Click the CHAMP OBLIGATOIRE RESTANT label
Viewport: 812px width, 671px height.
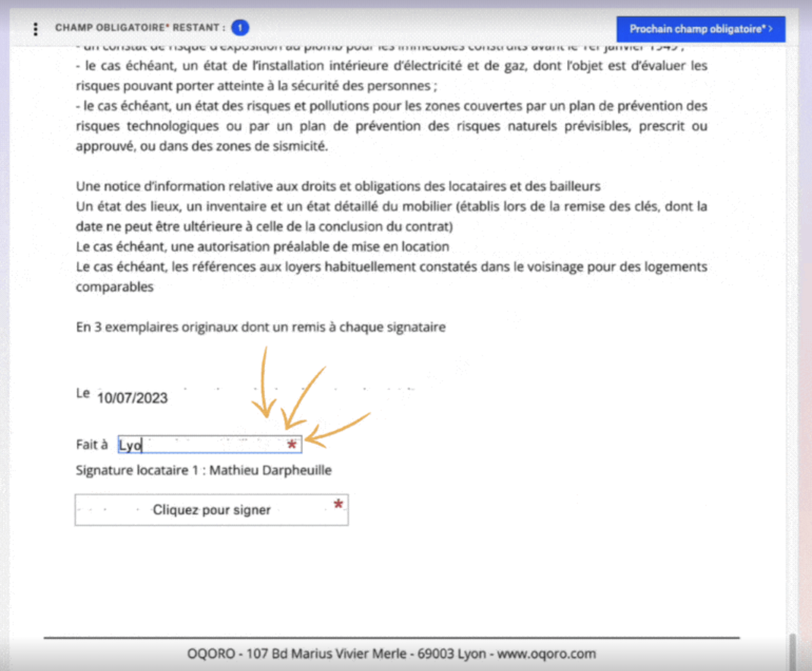point(140,27)
